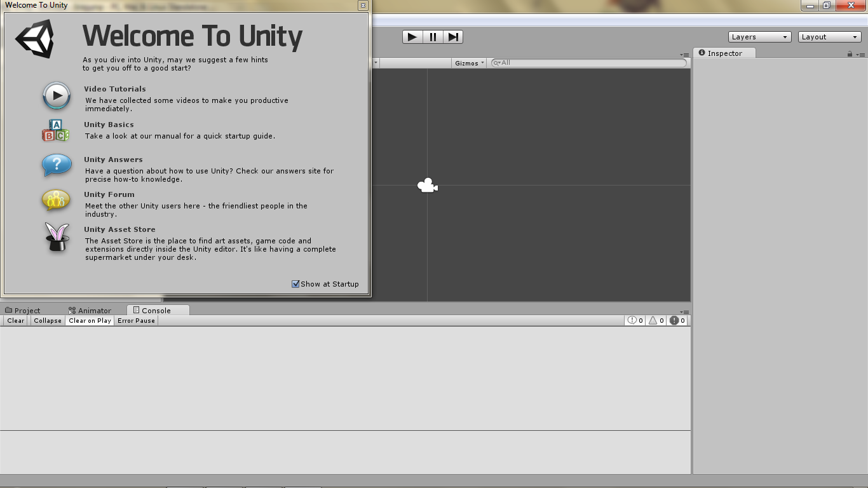Viewport: 868px width, 488px height.
Task: Click the Unity Basics ABC blocks icon
Action: tap(56, 130)
